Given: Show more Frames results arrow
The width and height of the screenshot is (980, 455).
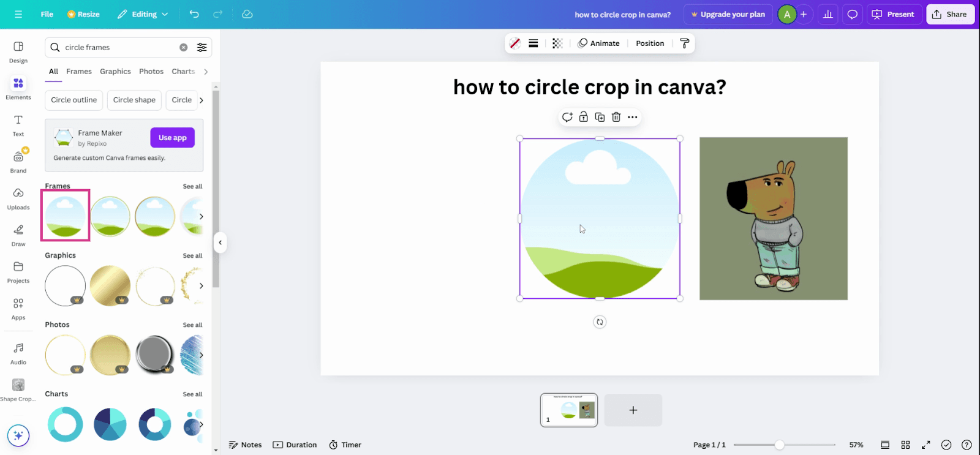Looking at the screenshot, I should (x=201, y=216).
